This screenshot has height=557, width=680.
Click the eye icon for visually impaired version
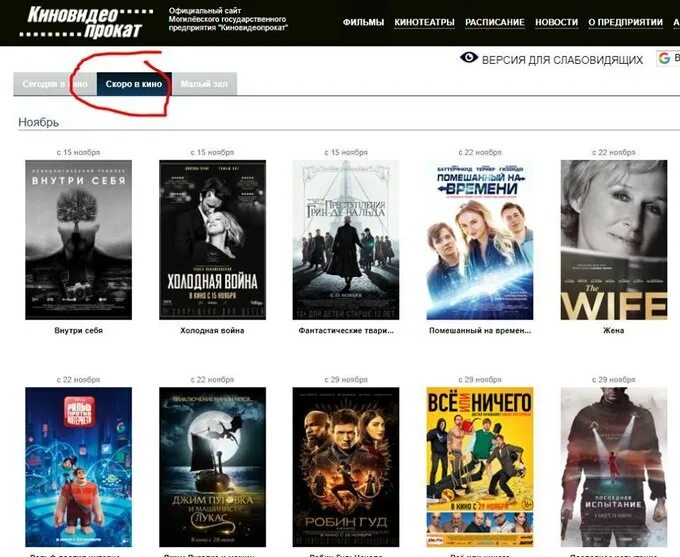[x=469, y=58]
